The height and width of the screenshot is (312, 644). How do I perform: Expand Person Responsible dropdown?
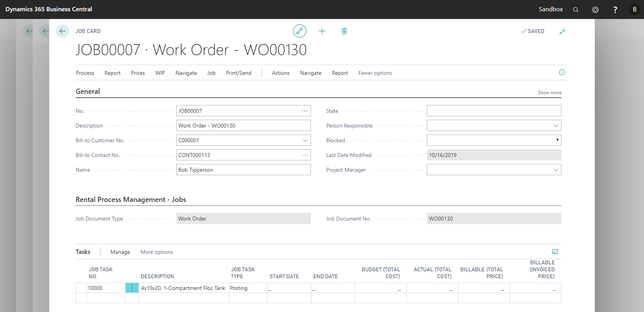coord(556,126)
